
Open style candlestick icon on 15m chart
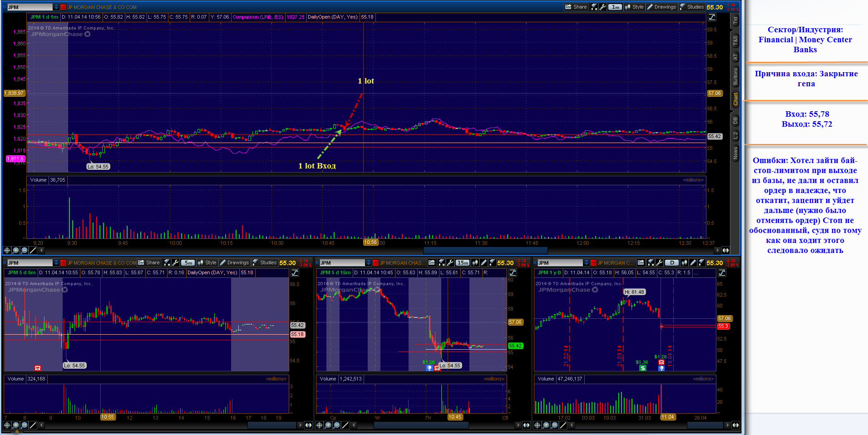[475, 262]
